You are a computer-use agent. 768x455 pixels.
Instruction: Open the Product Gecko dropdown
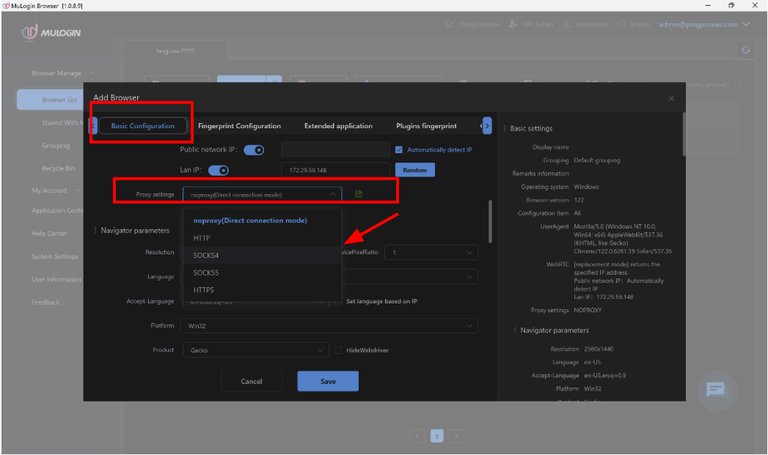[255, 350]
